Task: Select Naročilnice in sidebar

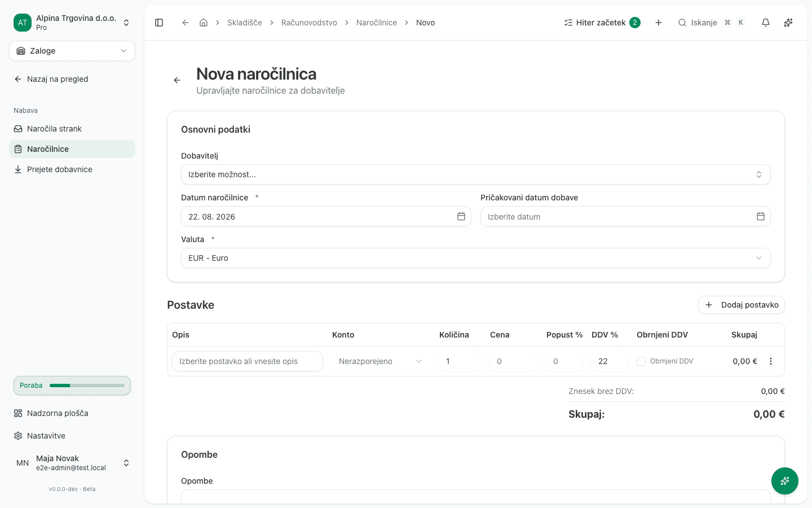Action: (x=72, y=149)
